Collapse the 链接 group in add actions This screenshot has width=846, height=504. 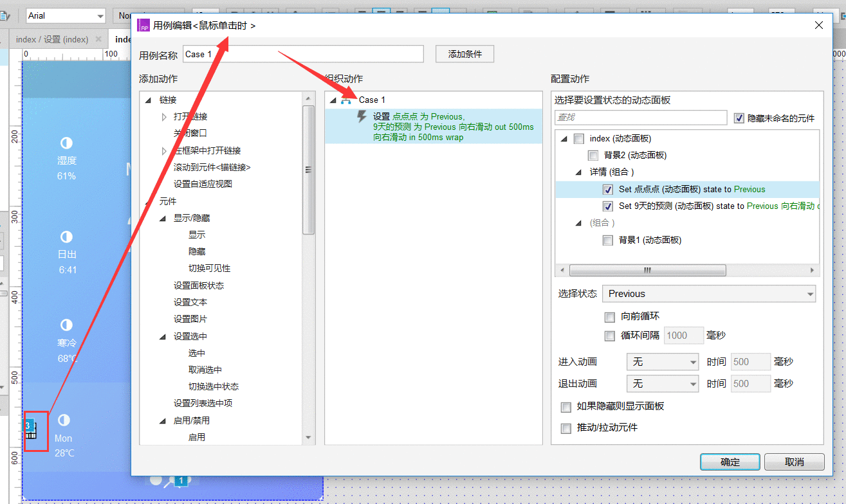(x=149, y=100)
